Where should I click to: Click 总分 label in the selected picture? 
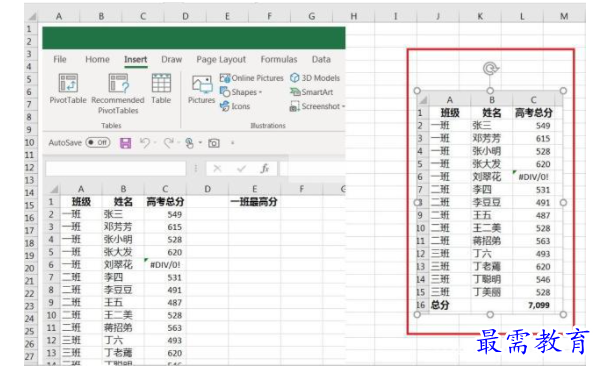pyautogui.click(x=440, y=305)
